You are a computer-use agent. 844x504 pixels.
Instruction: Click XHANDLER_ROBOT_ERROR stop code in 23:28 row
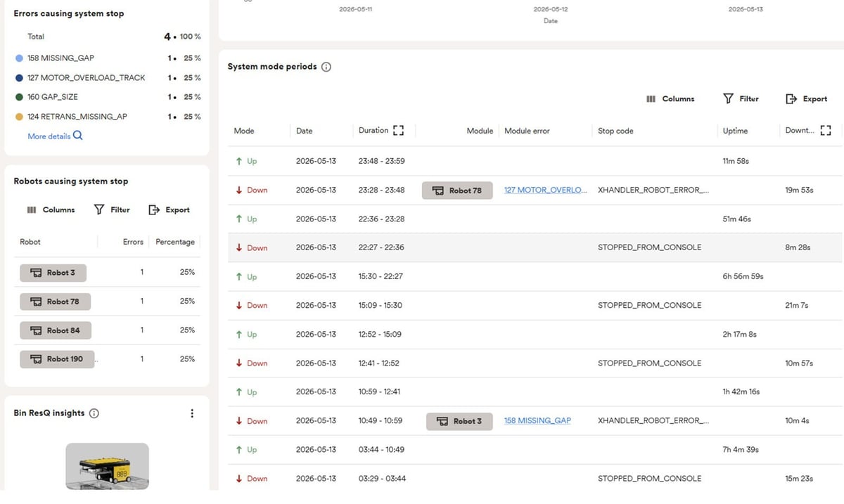[653, 190]
